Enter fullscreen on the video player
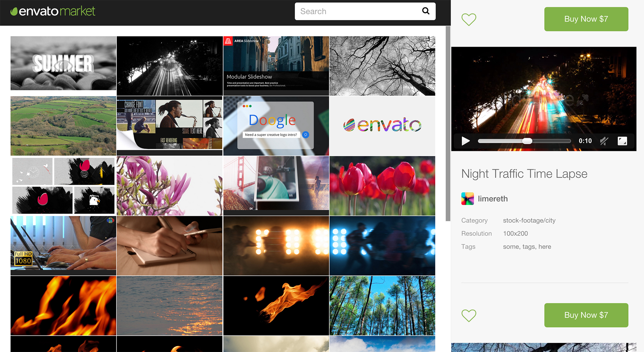The image size is (644, 352). [622, 141]
